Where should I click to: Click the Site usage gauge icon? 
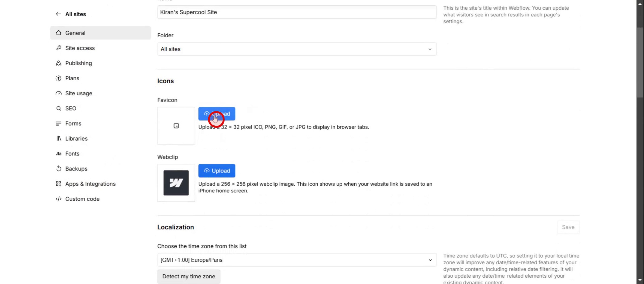click(x=58, y=93)
